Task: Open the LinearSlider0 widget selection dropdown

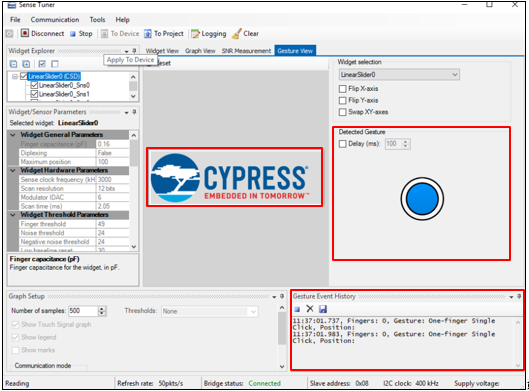Action: [399, 75]
